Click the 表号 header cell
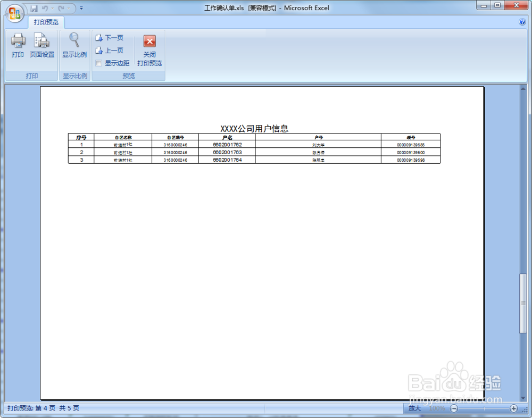532x418 pixels. 411,137
